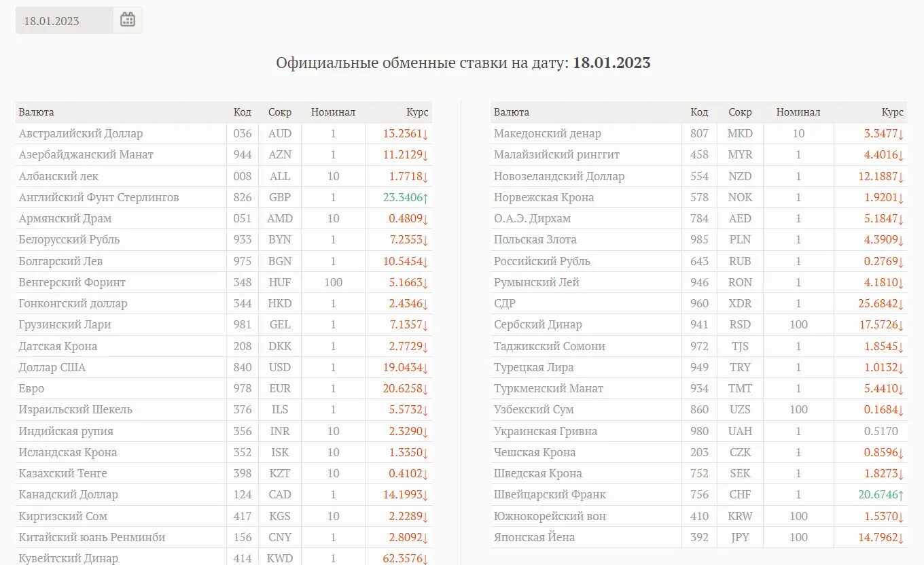The height and width of the screenshot is (565, 924).
Task: Click the Узбекский Сум currency name
Action: pyautogui.click(x=533, y=410)
